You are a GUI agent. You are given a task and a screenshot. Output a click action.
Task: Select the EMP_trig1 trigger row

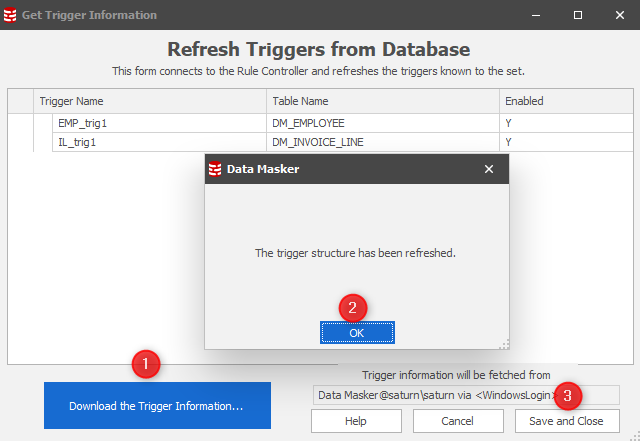point(83,123)
